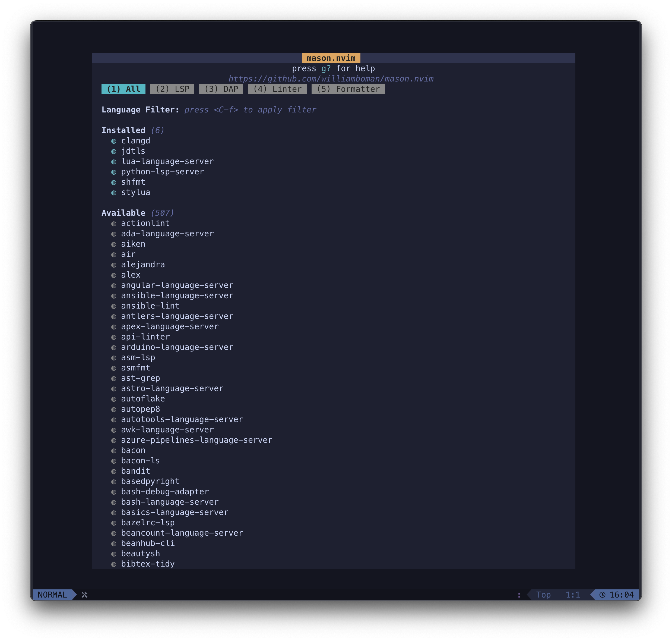Viewport: 672px width, 641px height.
Task: Select the beancount-language-server package
Action: pyautogui.click(x=182, y=533)
